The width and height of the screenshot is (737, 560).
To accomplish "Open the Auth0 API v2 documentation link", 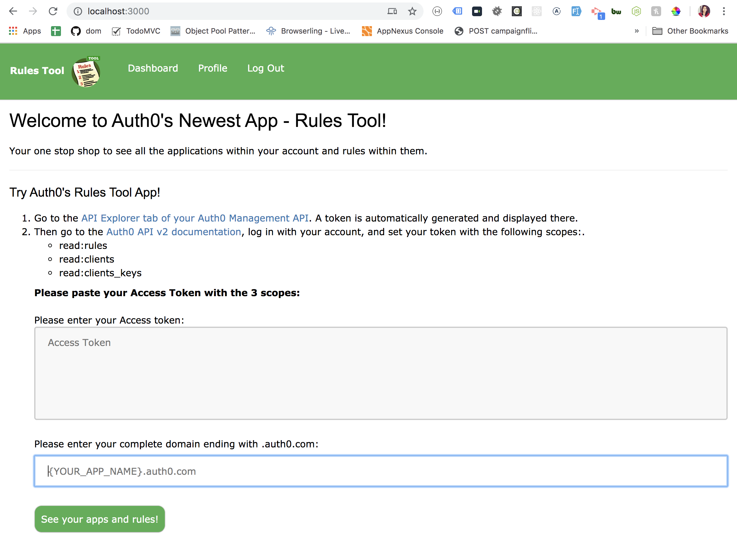I will tap(174, 232).
